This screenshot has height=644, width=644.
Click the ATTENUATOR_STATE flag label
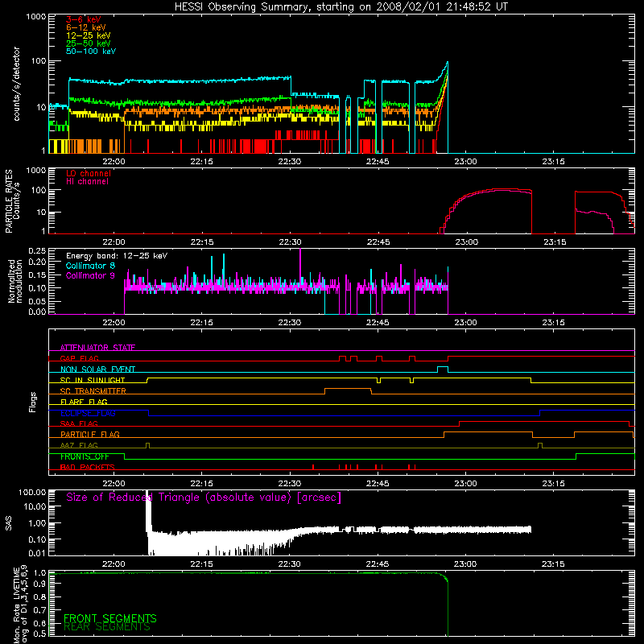(97, 348)
